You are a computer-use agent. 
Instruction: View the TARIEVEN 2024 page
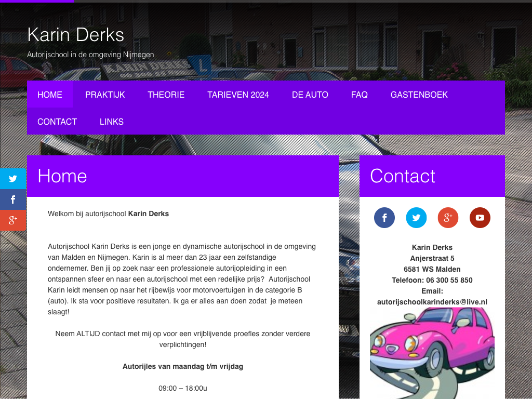click(238, 95)
